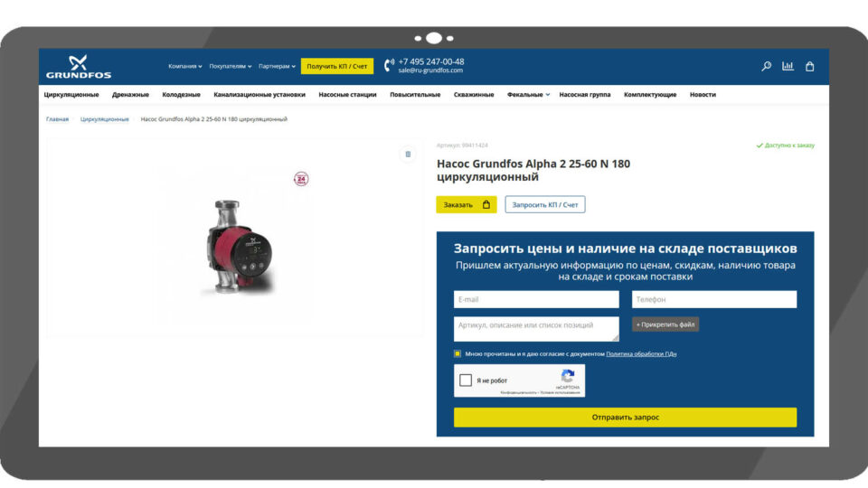Open 'Политика обработки ПДн' link

[641, 353]
